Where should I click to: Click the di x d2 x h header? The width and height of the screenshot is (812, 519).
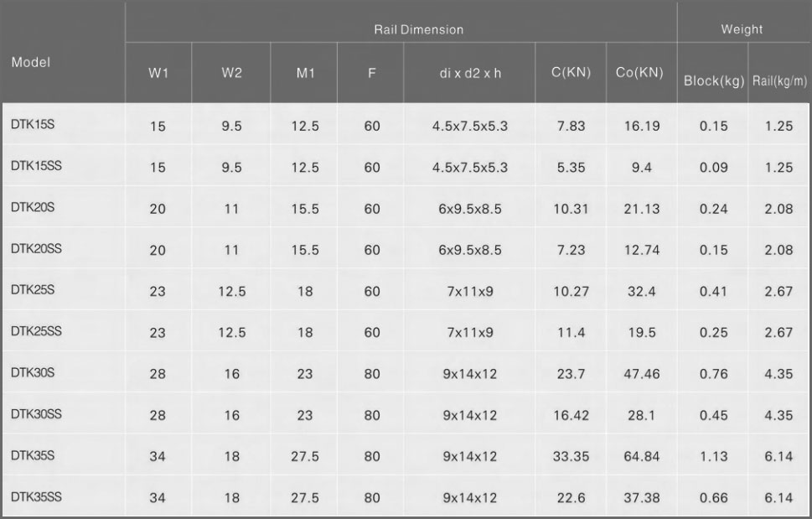pyautogui.click(x=470, y=73)
